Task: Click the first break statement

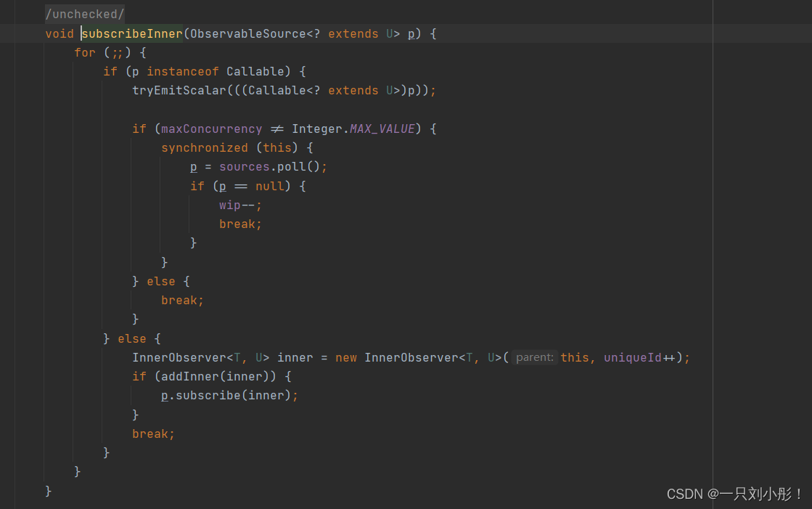Action: (x=239, y=224)
